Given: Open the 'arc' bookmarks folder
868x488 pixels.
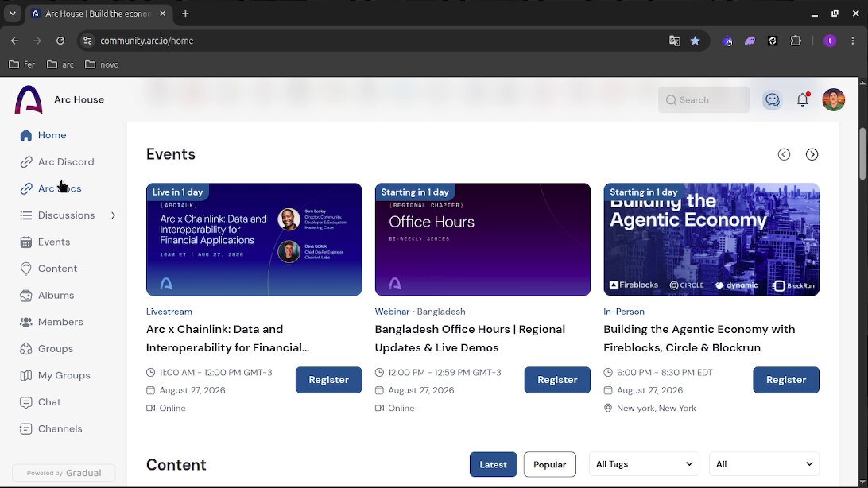Looking at the screenshot, I should pyautogui.click(x=60, y=64).
